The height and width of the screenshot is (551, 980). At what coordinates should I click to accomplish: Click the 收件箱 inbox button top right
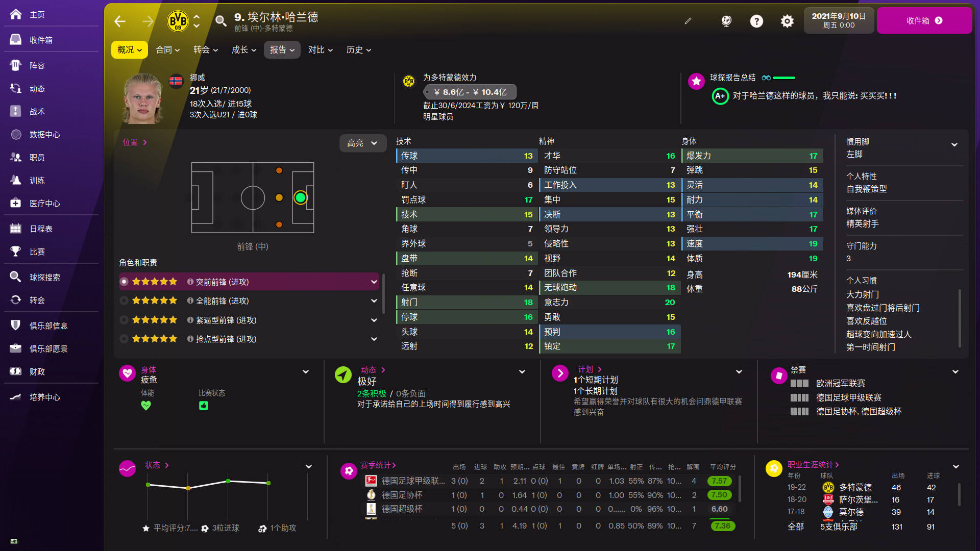[924, 20]
